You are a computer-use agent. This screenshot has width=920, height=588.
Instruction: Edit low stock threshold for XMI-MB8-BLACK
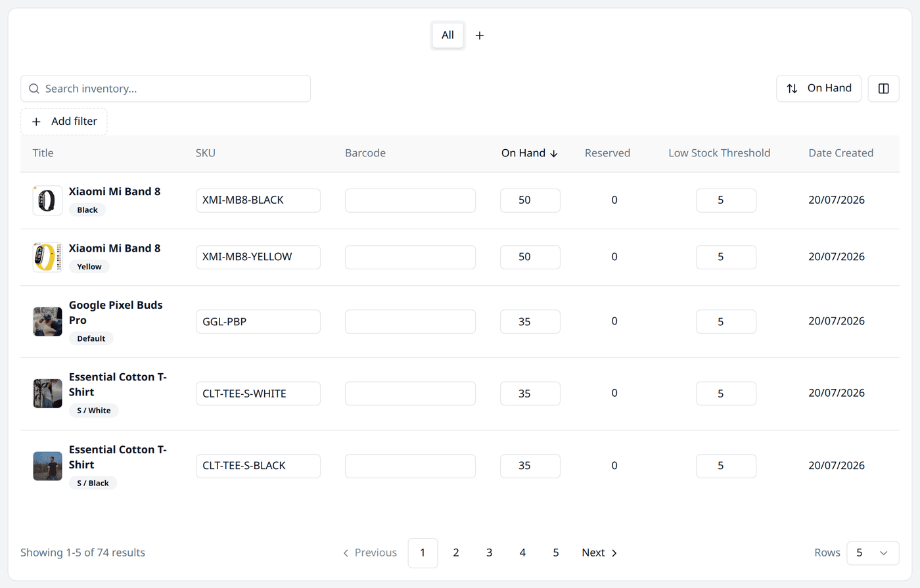pos(726,200)
